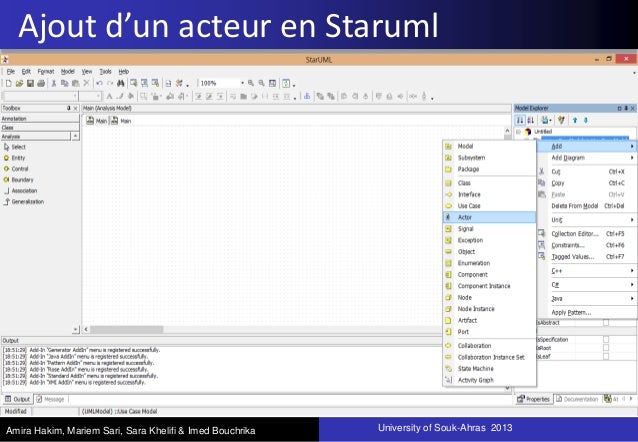The height and width of the screenshot is (442, 638).
Task: Toggle the IsLeaf property checkbox
Action: click(x=606, y=357)
